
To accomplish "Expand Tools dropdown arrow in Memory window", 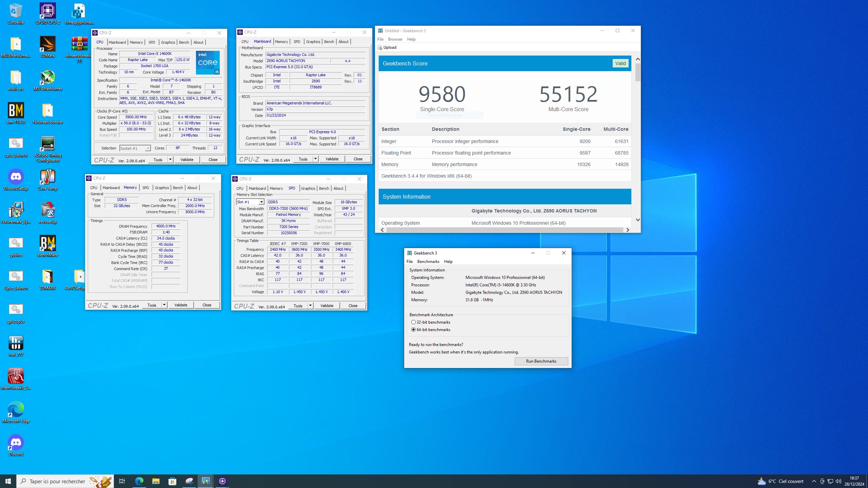I will (164, 305).
